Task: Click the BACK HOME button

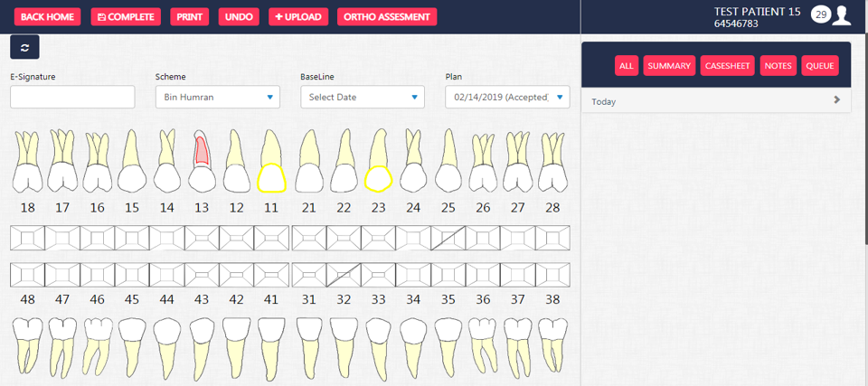Action: (x=48, y=16)
